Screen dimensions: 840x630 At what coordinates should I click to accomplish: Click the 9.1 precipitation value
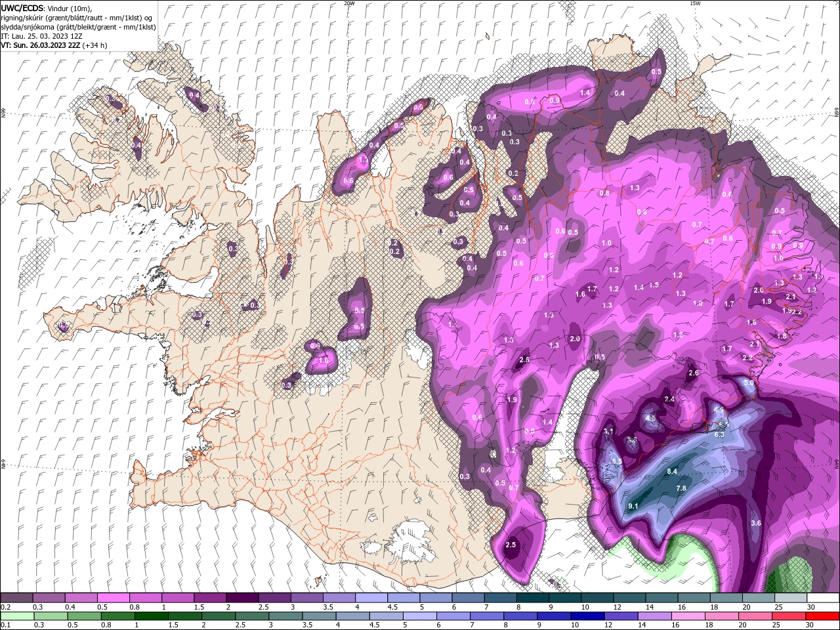(633, 507)
